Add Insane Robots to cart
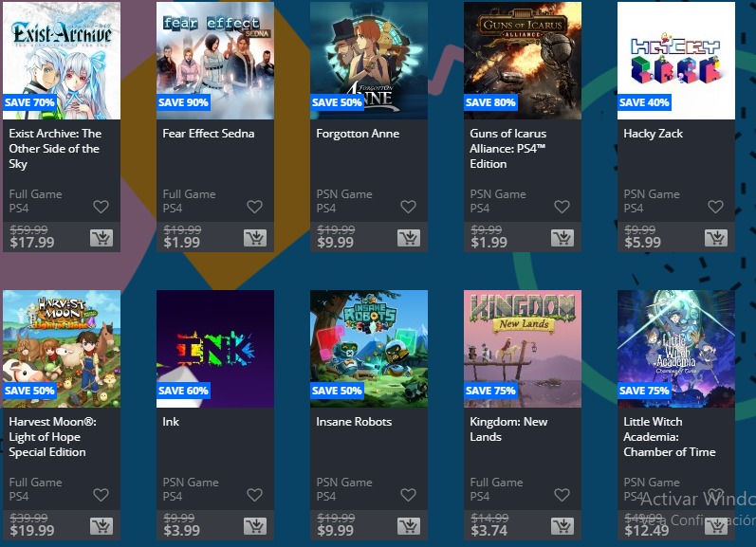This screenshot has height=547, width=756. tap(409, 526)
